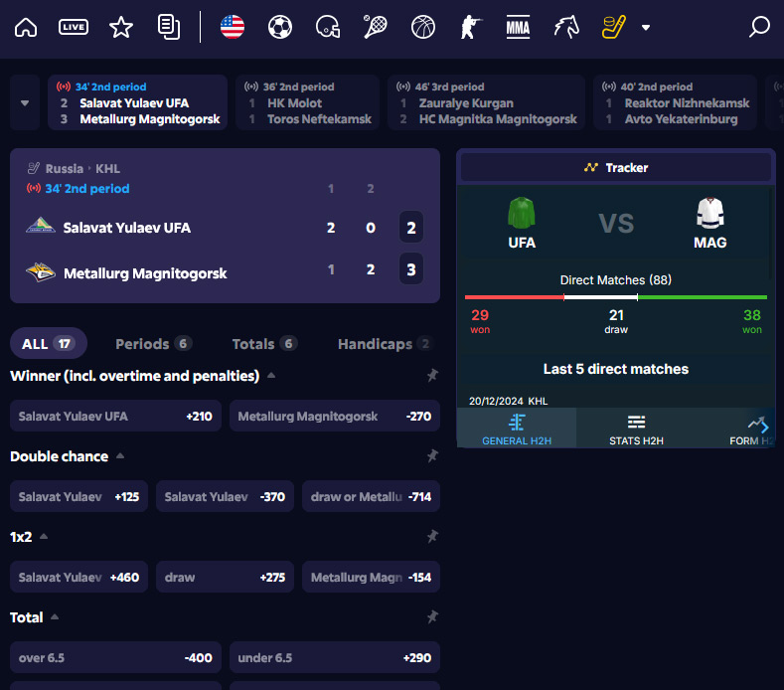784x690 pixels.
Task: Expand more sports dropdown arrow
Action: (x=646, y=28)
